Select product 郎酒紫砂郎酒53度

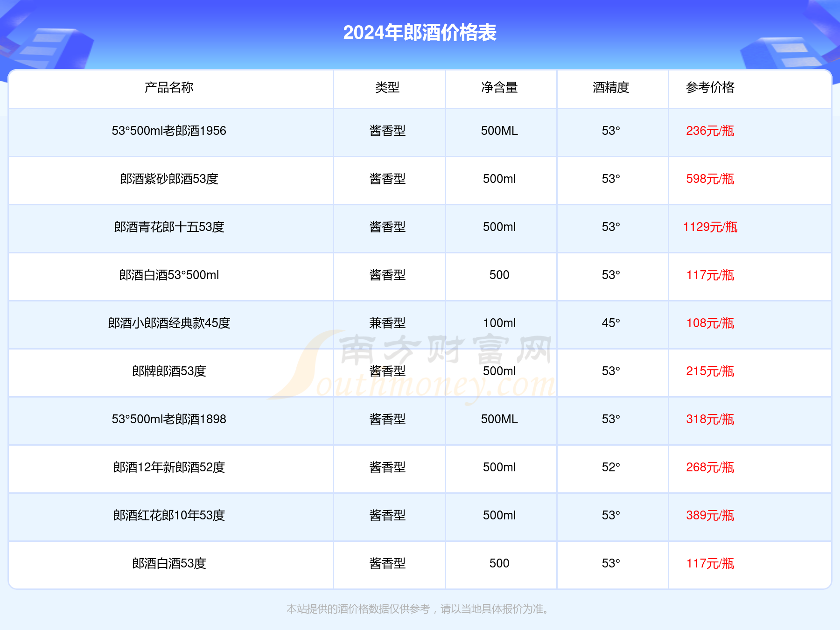coord(169,179)
